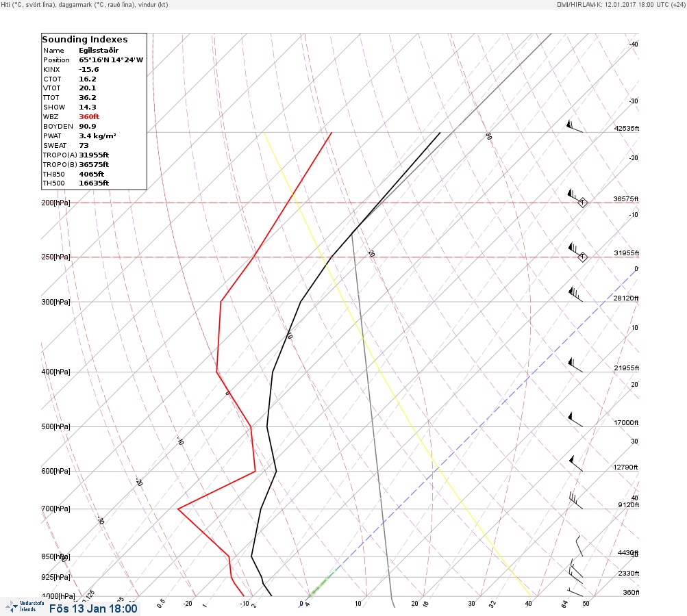The width and height of the screenshot is (687, 616).
Task: Click the wind barb at 28120ft
Action: tap(575, 294)
